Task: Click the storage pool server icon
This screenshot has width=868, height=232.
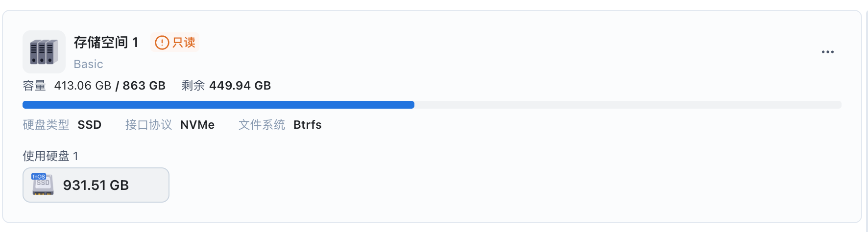Action: 44,52
